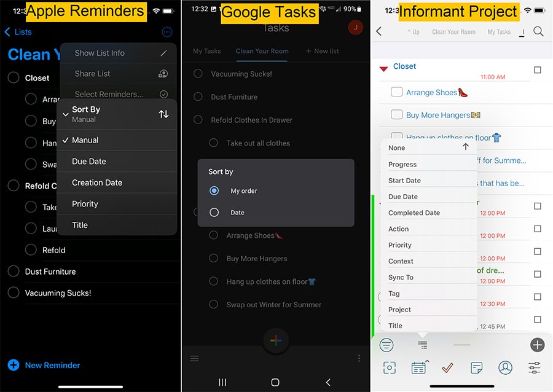Tap the dark circled plus add icon in Informant
The height and width of the screenshot is (392, 553).
click(538, 345)
